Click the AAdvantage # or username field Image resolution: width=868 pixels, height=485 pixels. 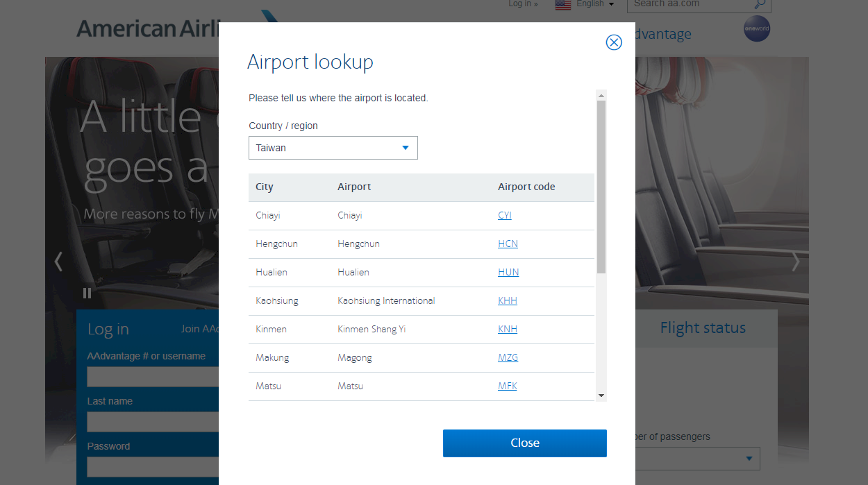coord(153,377)
